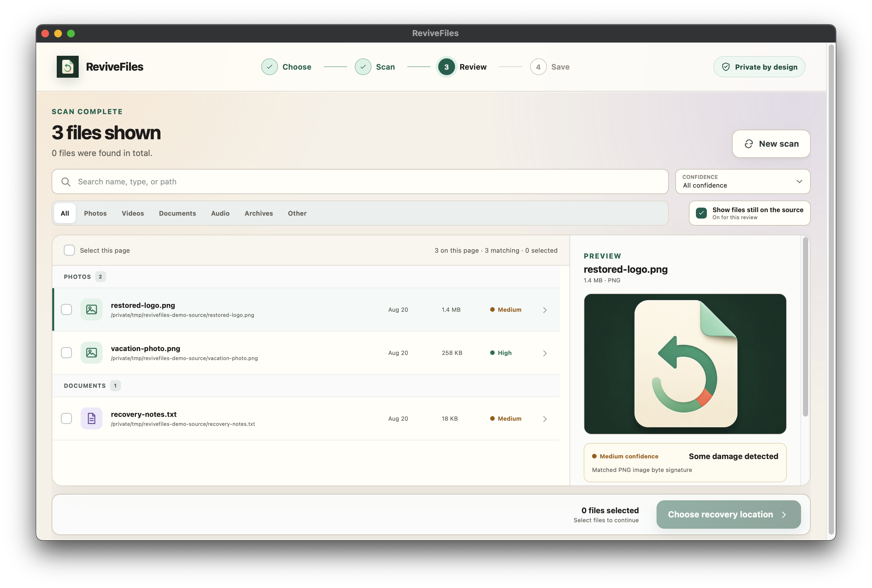Minimize the window with the yellow button
The width and height of the screenshot is (872, 588).
click(58, 34)
